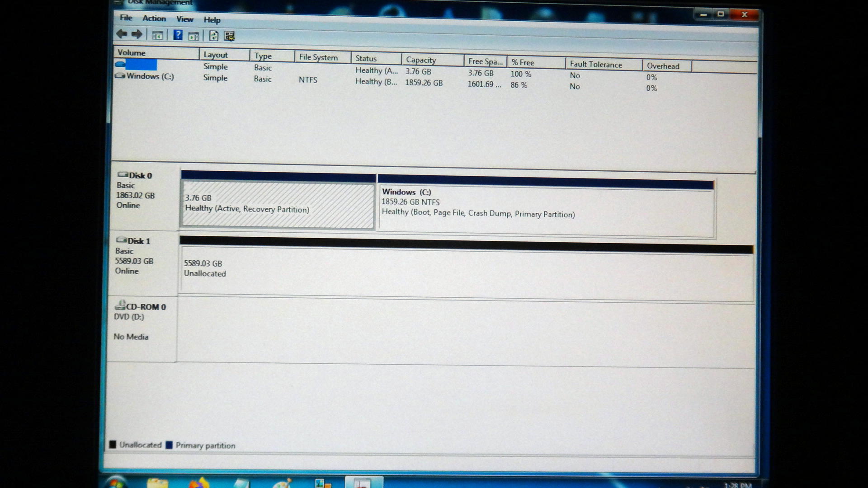Open the Help menu
868x488 pixels.
(x=212, y=20)
